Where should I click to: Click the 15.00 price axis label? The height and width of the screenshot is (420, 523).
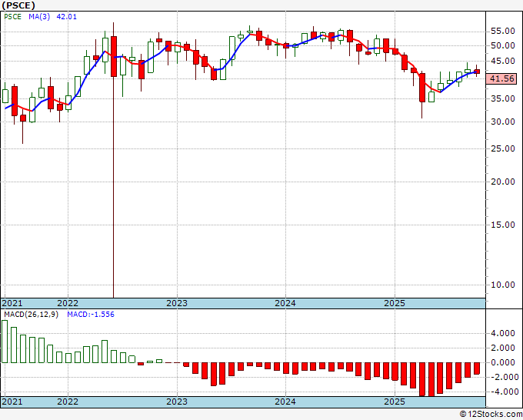click(503, 225)
